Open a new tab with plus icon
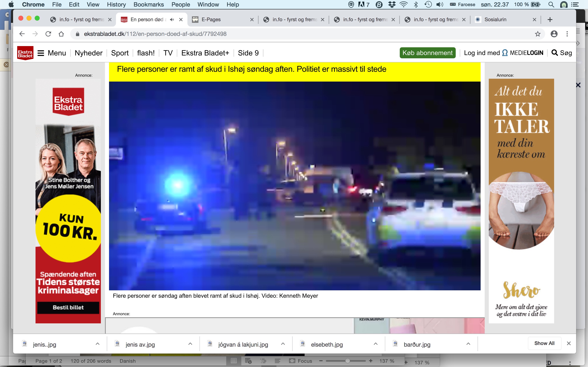The width and height of the screenshot is (588, 367). [x=550, y=19]
